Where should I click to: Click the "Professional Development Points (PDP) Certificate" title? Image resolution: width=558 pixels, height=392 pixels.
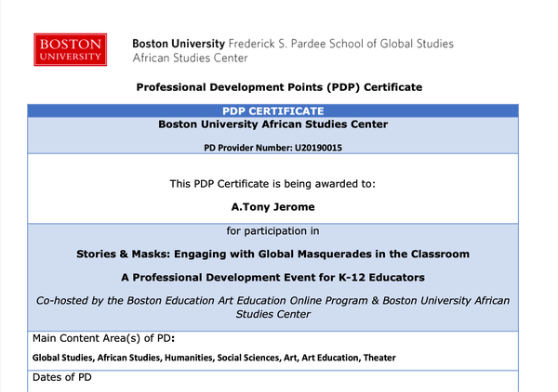(279, 87)
